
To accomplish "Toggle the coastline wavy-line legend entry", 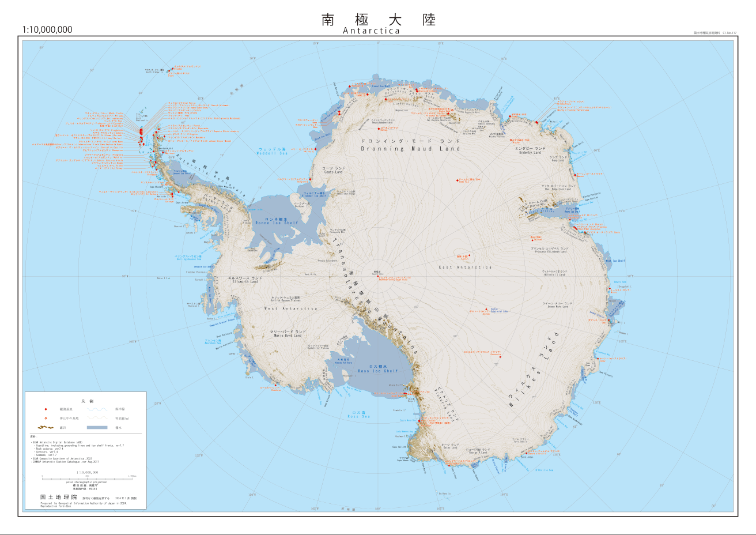I will point(97,409).
